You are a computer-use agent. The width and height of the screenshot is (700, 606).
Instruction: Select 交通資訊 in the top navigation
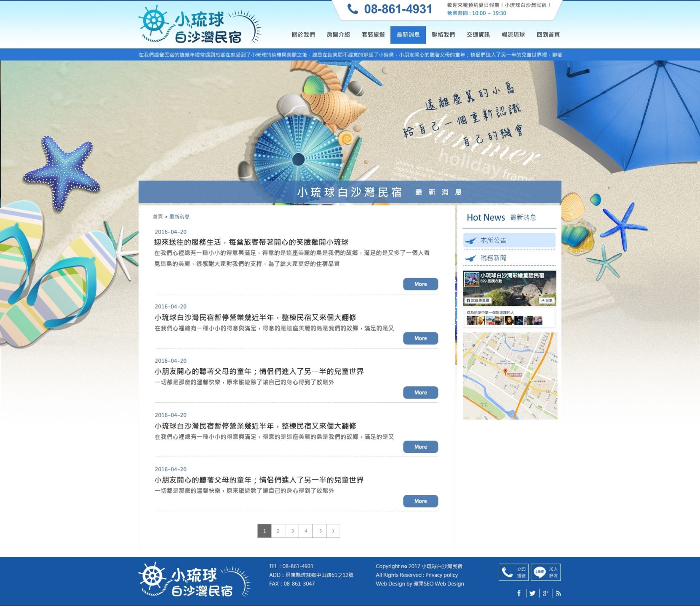(478, 35)
